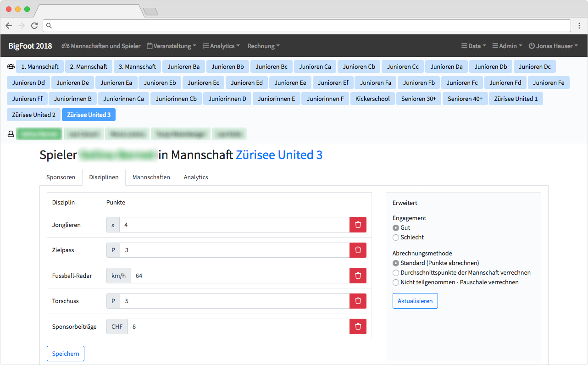Delete the Zielpass discipline row
This screenshot has height=365, width=588.
358,250
